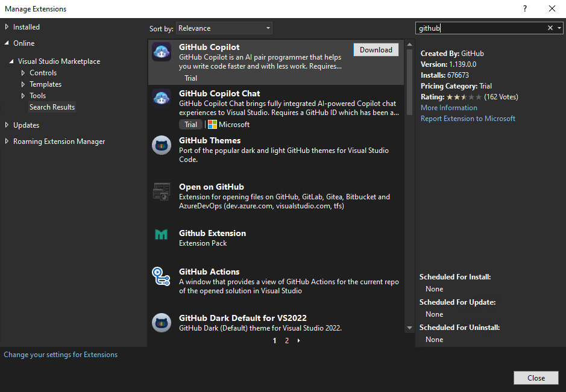Open Change your settings for Extensions

coord(61,355)
